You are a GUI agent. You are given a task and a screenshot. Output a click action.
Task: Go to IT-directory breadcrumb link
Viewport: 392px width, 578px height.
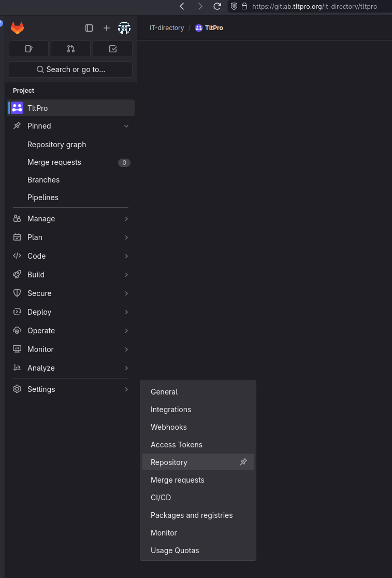tap(167, 28)
